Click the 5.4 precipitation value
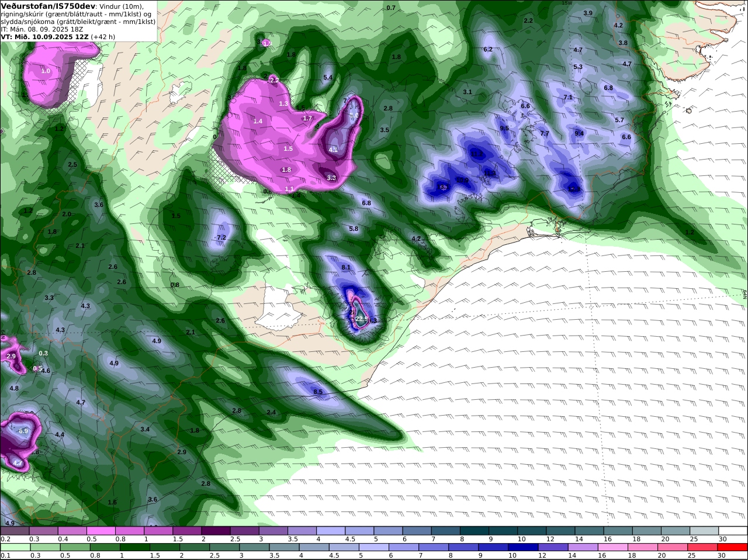 [x=328, y=77]
